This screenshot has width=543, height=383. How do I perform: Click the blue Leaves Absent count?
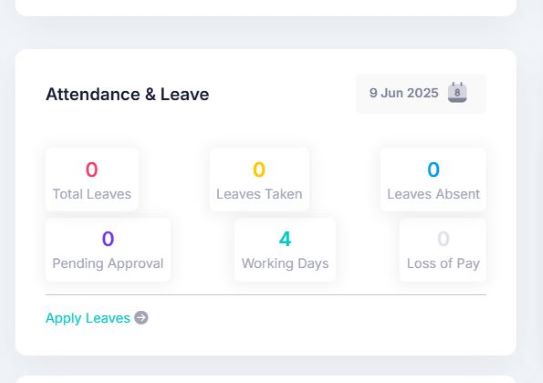coord(433,170)
